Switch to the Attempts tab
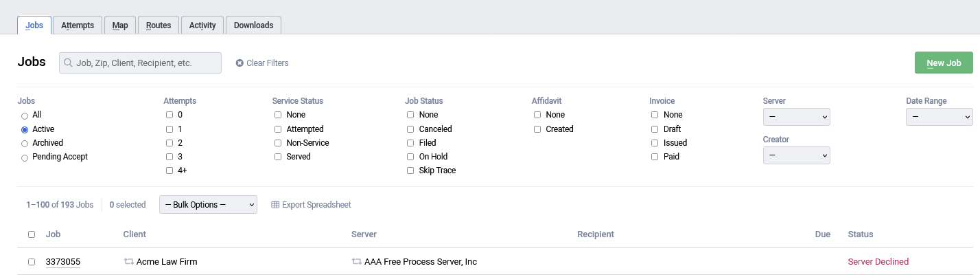The image size is (980, 275). (x=78, y=25)
